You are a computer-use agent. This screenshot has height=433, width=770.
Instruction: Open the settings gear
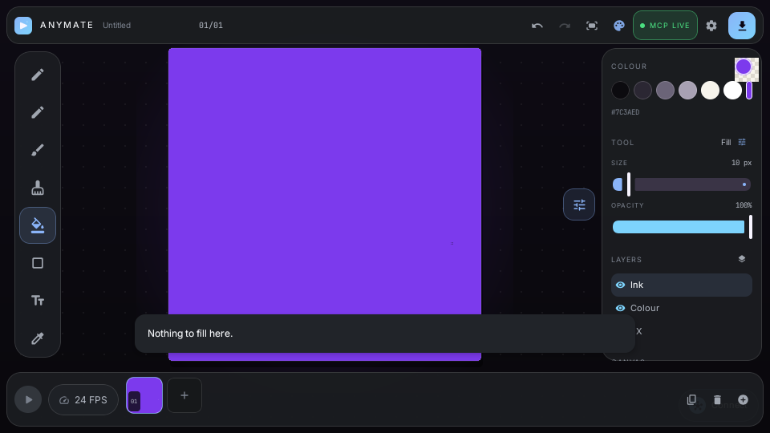711,26
